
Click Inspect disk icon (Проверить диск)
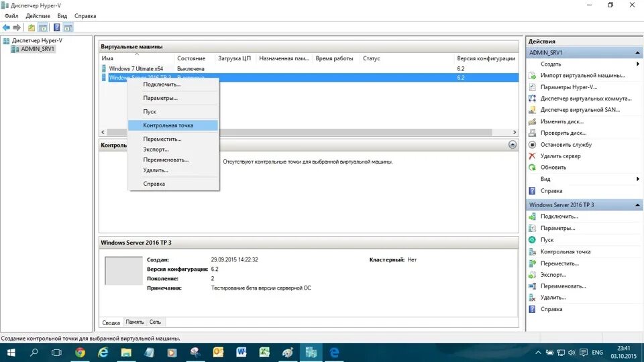click(x=532, y=133)
